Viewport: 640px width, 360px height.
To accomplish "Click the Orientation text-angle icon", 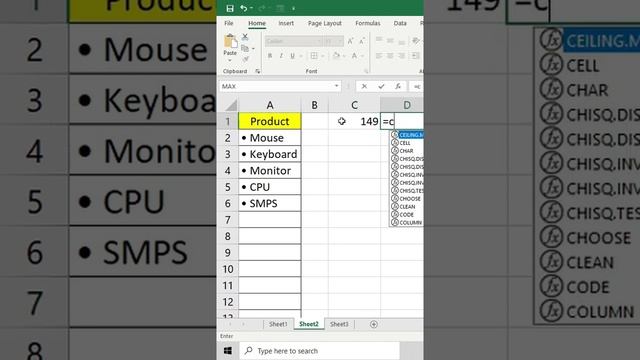I will click(x=416, y=40).
